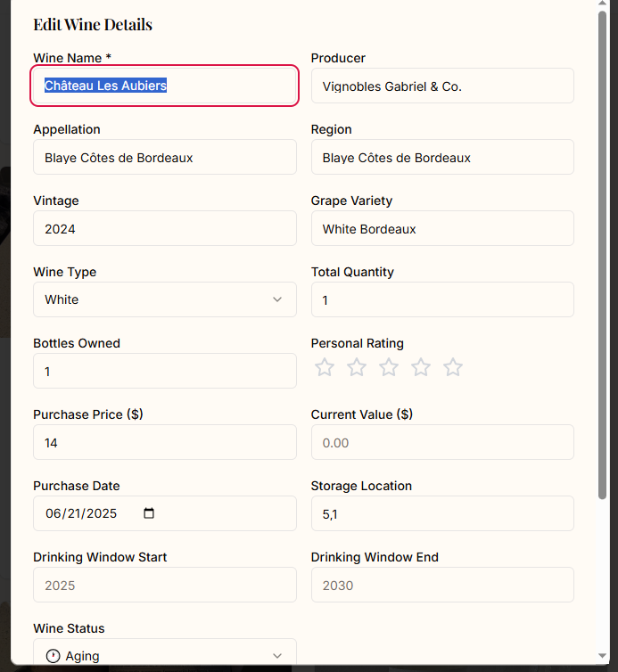This screenshot has height=672, width=618.
Task: Click the Total Quantity field
Action: pyautogui.click(x=442, y=299)
